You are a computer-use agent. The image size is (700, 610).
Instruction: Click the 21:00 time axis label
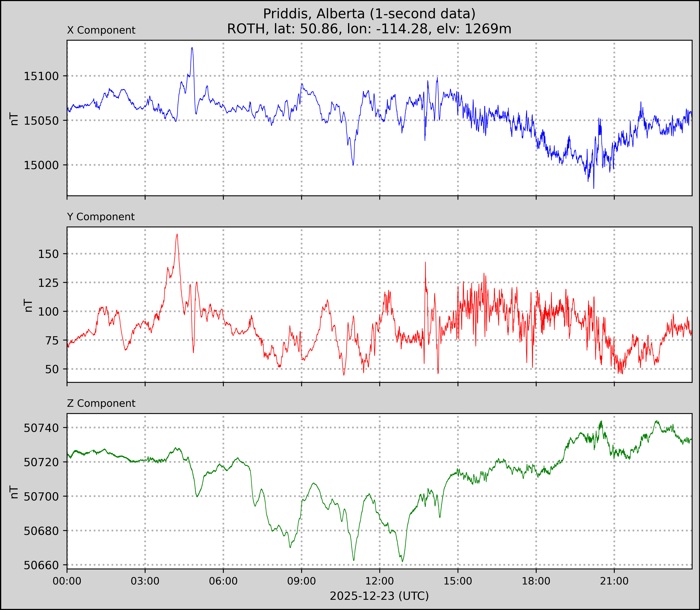[614, 581]
